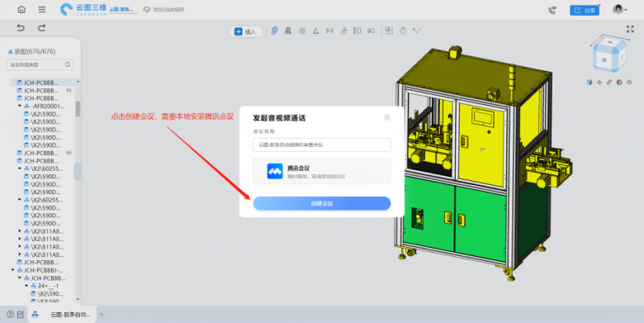Click the CloudCAD 云图三维 logo
Screen dimensions: 644x323
(83, 9)
